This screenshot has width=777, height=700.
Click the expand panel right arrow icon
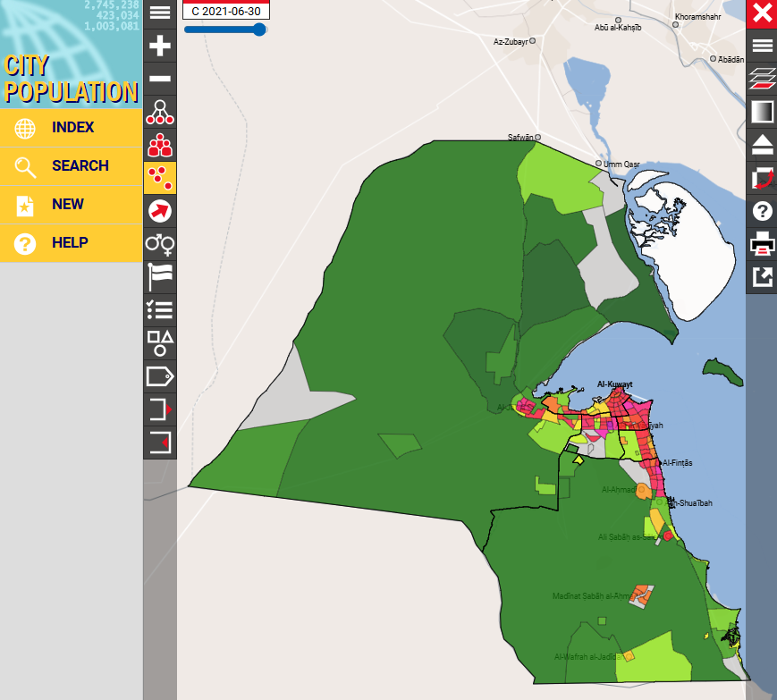[x=159, y=409]
